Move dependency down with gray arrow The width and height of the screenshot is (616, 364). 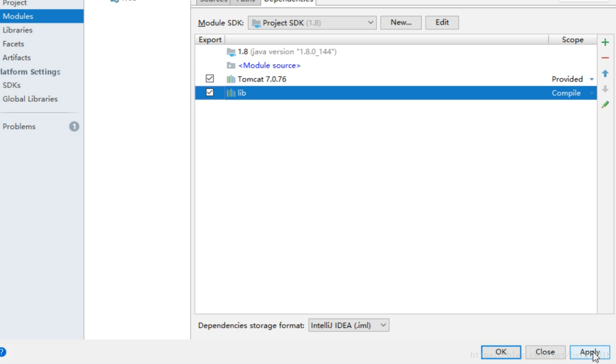coord(605,89)
